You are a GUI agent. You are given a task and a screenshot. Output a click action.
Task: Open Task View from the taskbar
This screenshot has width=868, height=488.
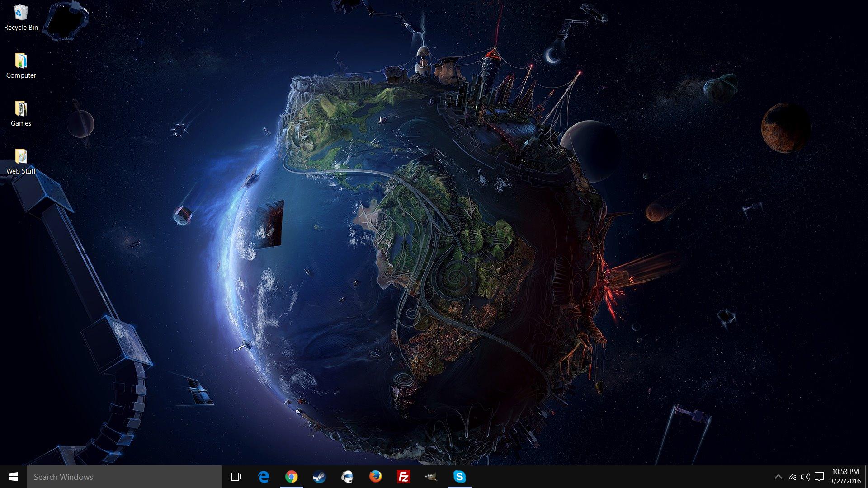235,477
